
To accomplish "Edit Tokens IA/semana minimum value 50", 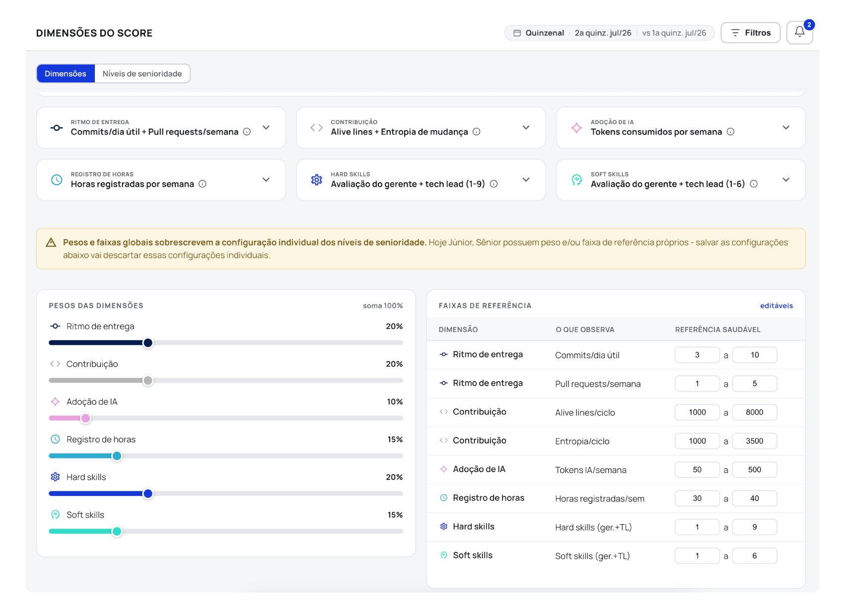I will click(697, 470).
